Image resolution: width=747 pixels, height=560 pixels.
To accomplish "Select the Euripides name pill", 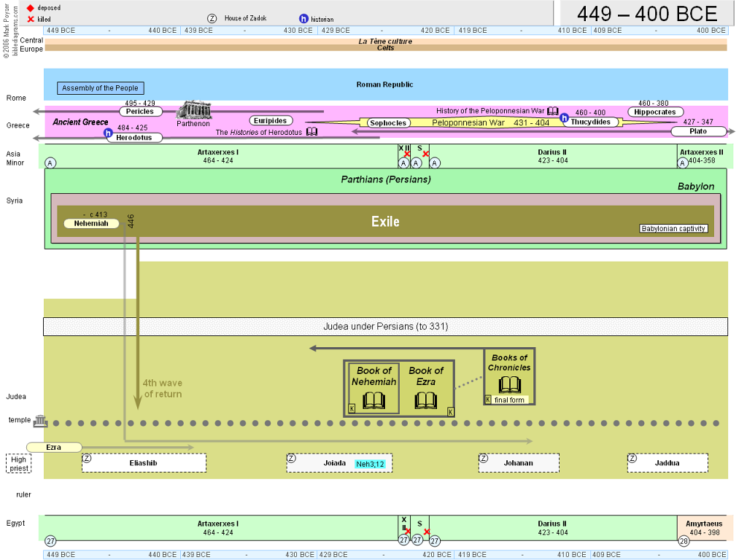I will pyautogui.click(x=271, y=120).
